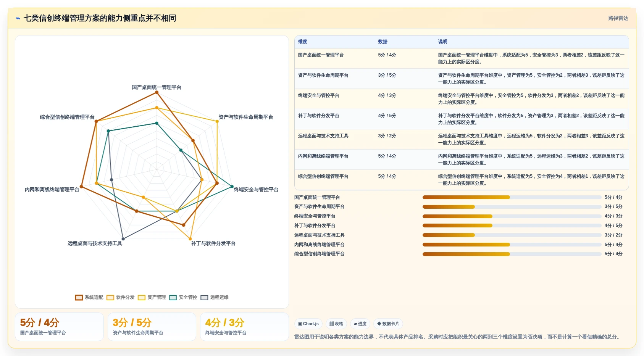Viewport: 644px width, 356px height.
Task: Click progress bar for 补丁与软件分发平台
Action: coord(512,226)
